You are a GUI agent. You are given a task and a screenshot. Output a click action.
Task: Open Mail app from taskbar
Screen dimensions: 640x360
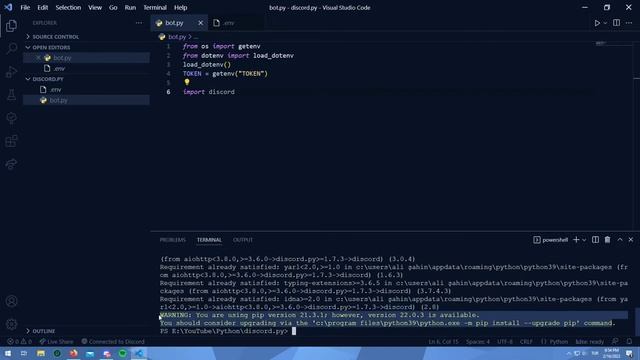(90, 353)
